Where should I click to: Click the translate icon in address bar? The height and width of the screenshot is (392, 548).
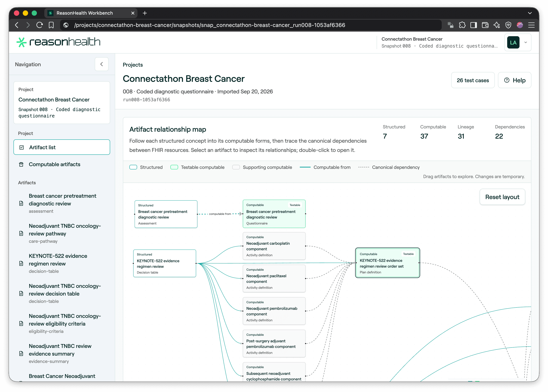point(450,25)
